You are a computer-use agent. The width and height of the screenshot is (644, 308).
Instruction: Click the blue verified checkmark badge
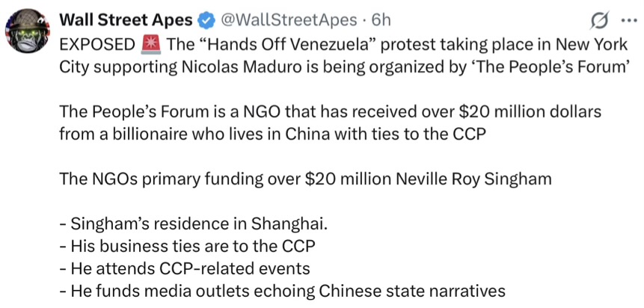202,19
